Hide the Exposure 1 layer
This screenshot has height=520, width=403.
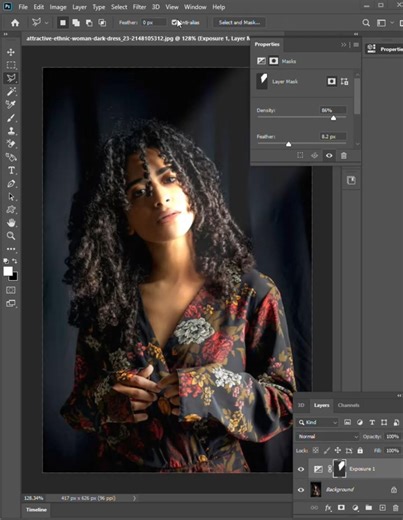[301, 469]
